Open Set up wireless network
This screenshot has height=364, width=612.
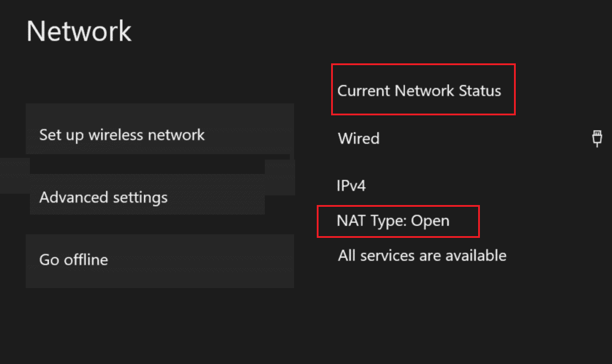(122, 135)
